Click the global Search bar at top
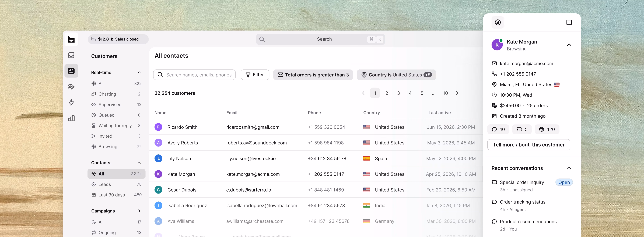Screen dimensions: 644x237 tap(320, 39)
